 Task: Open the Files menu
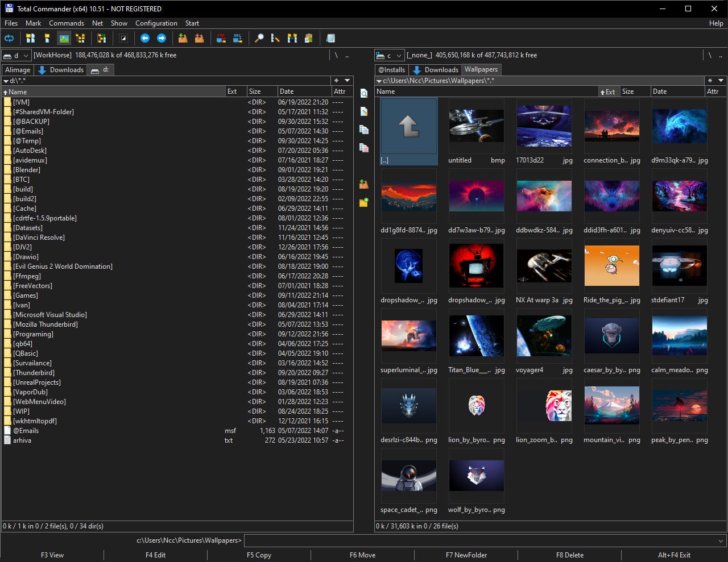click(11, 23)
